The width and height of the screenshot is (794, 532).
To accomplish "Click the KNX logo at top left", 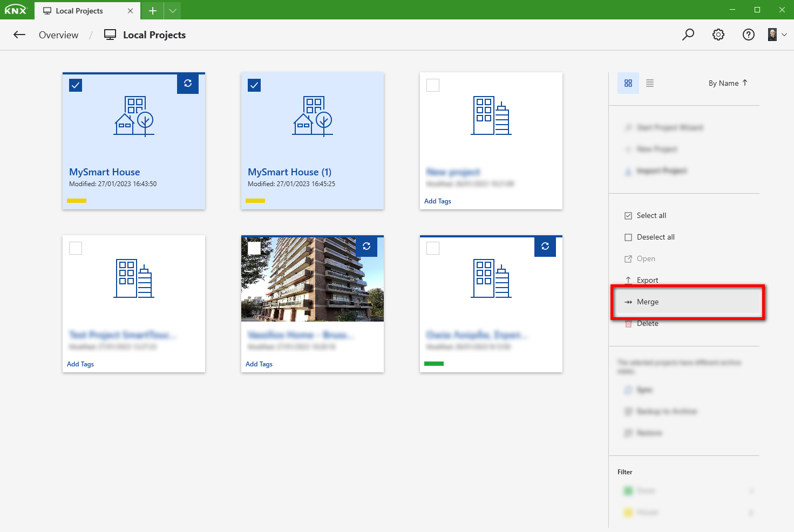I will [16, 9].
